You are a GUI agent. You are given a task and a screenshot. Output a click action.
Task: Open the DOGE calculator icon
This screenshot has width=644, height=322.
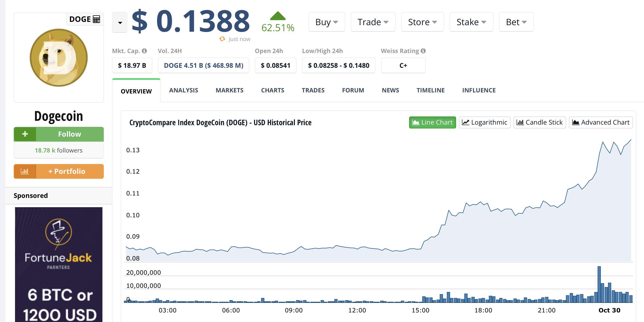96,19
